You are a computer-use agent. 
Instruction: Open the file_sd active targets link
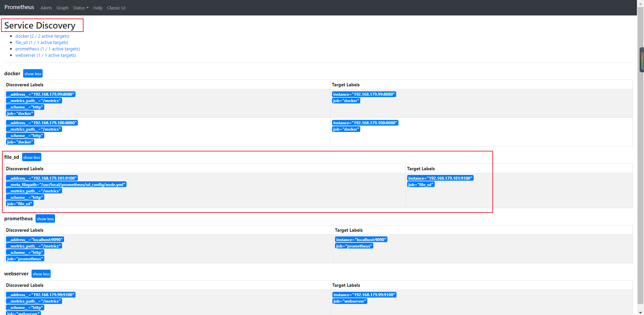42,42
